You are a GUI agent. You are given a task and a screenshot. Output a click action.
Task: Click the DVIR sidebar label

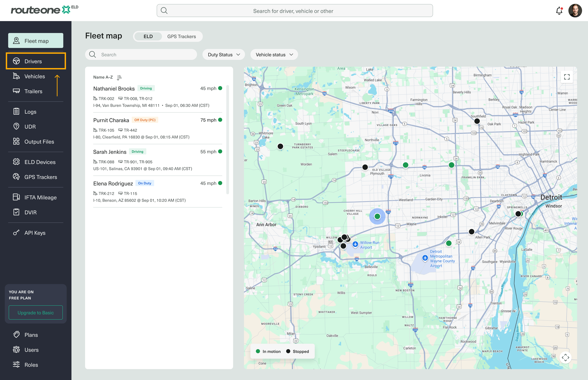30,212
